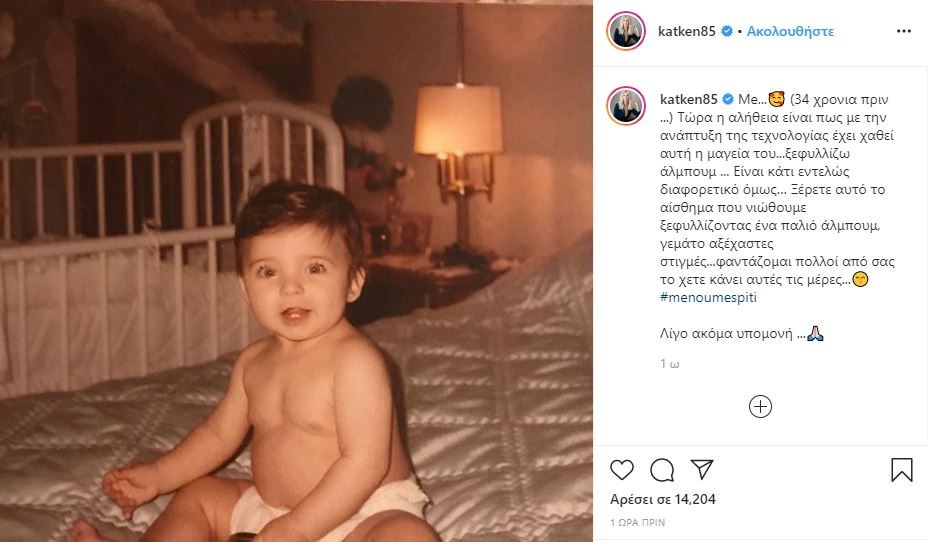
Task: Click the header katken85 profile picture
Action: [x=626, y=31]
